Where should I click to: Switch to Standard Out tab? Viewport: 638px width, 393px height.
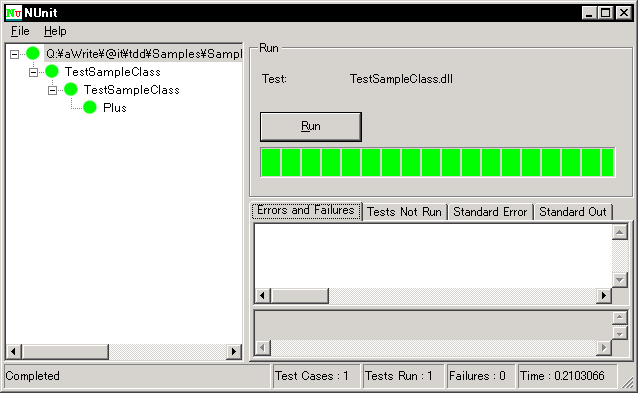click(x=573, y=212)
